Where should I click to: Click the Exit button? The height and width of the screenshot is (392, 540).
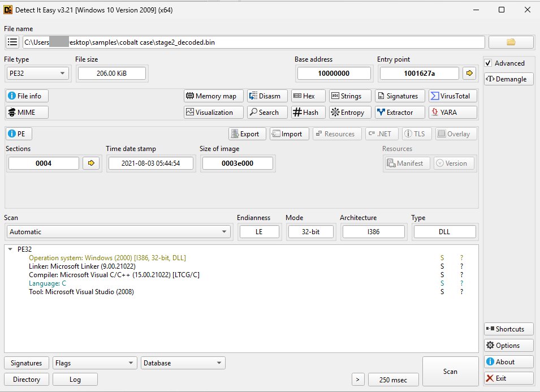509,378
